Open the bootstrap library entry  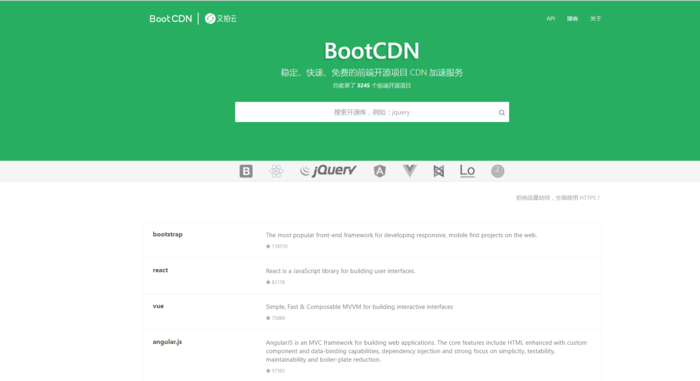[167, 234]
